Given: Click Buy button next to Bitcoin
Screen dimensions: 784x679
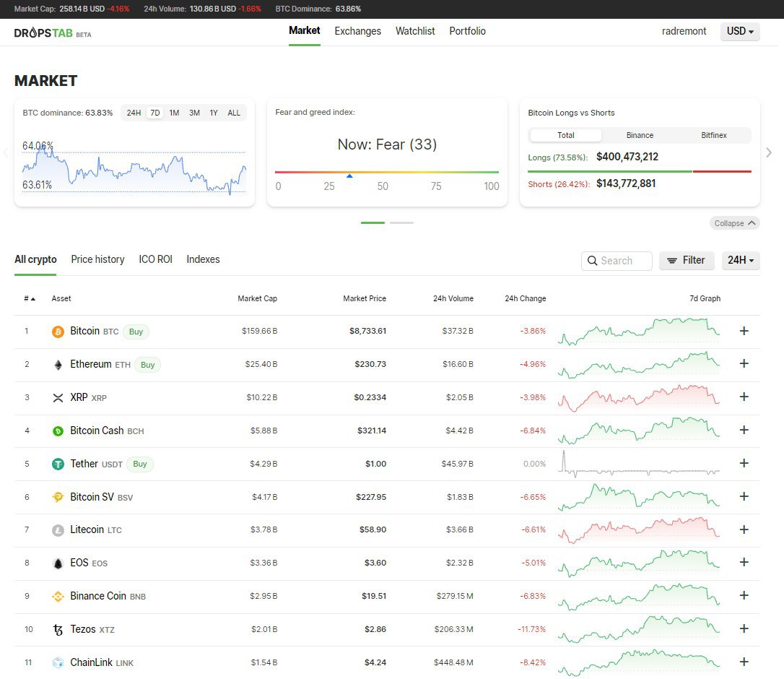Looking at the screenshot, I should (136, 332).
